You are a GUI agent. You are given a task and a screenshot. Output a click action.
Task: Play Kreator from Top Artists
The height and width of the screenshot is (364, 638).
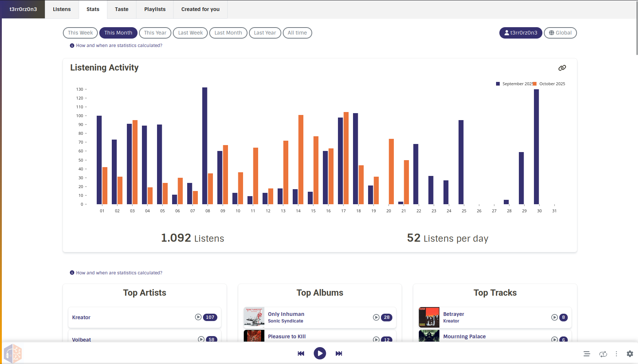[x=198, y=317]
